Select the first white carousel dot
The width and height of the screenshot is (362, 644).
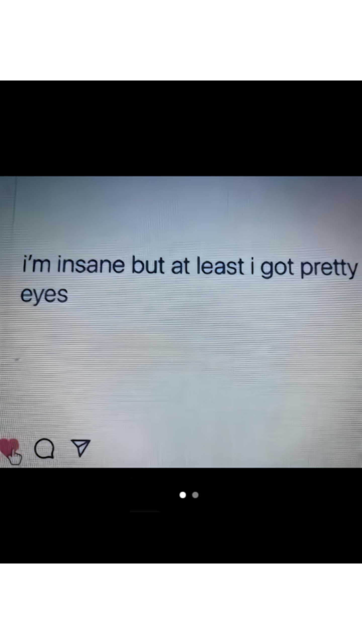tap(183, 495)
